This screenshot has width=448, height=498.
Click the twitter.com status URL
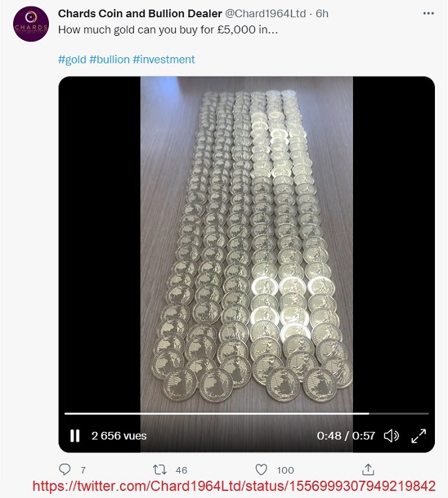(x=234, y=486)
